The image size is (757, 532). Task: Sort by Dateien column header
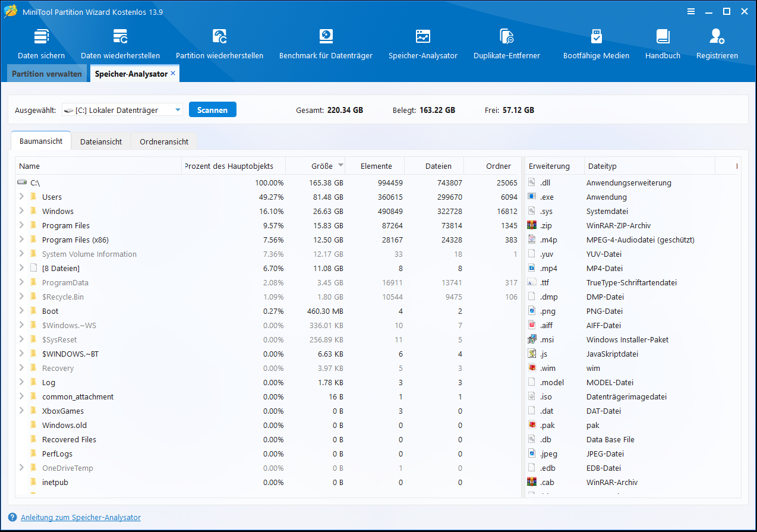pos(434,166)
